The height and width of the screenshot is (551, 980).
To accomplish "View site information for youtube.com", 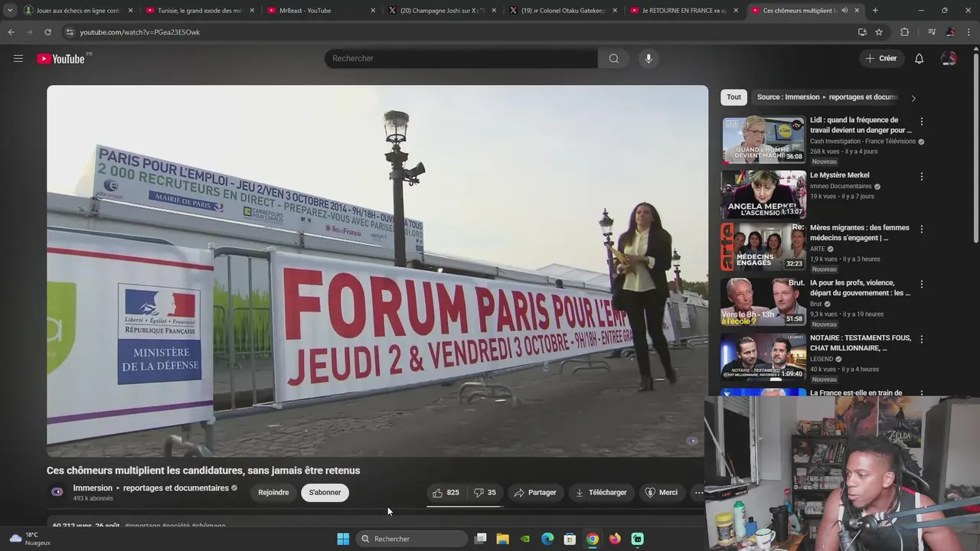I will click(x=69, y=32).
